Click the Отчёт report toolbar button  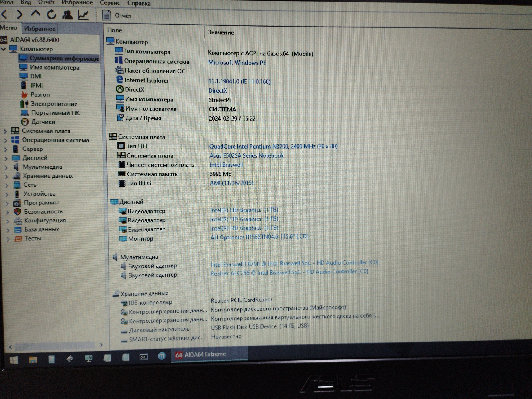(117, 16)
